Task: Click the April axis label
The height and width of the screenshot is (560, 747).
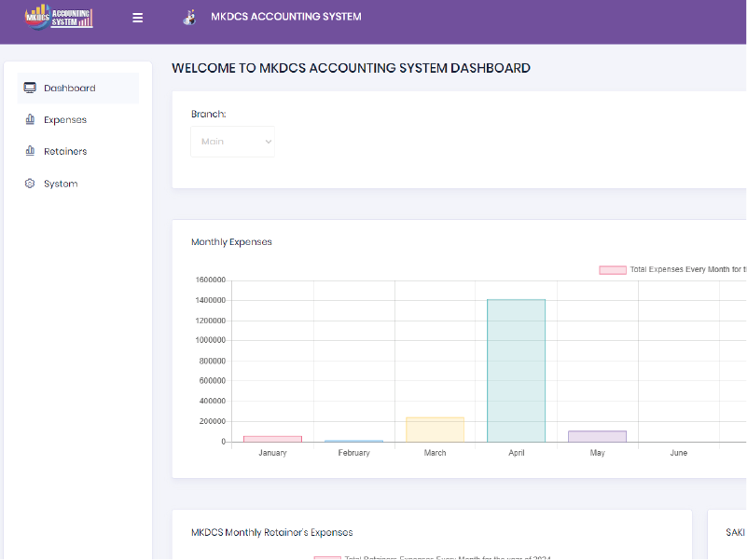Action: (517, 453)
